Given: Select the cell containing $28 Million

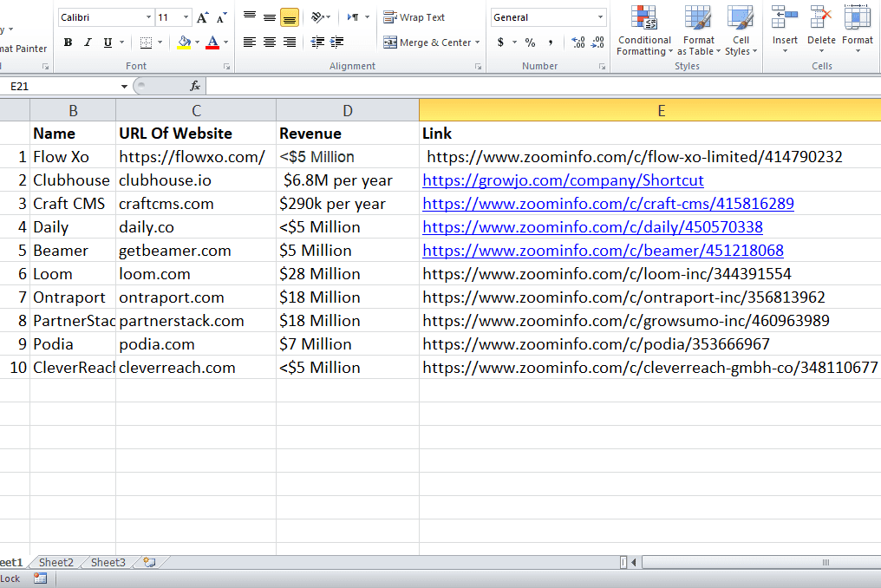Looking at the screenshot, I should 348,274.
